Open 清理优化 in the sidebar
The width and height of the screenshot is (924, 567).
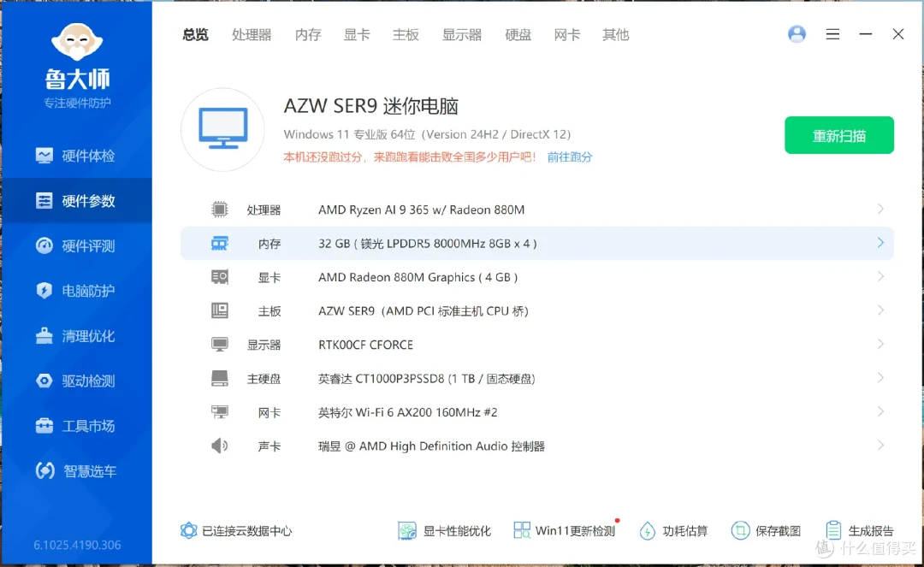click(x=76, y=335)
